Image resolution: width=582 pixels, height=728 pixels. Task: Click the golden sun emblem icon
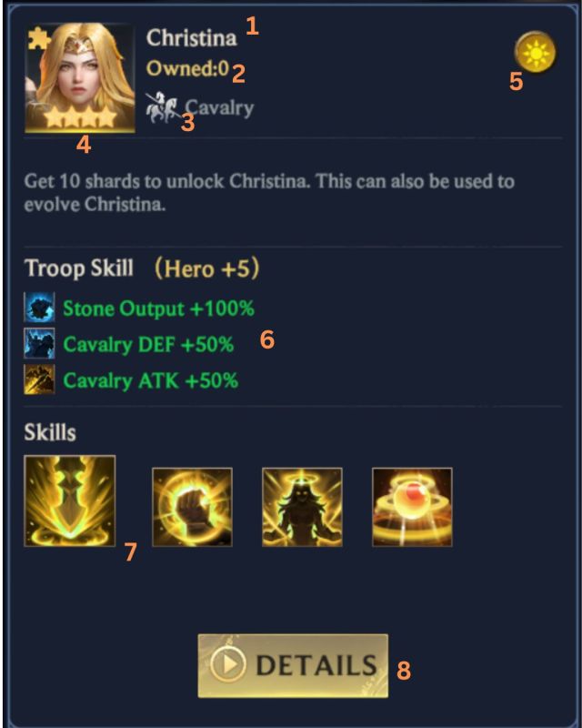[535, 52]
